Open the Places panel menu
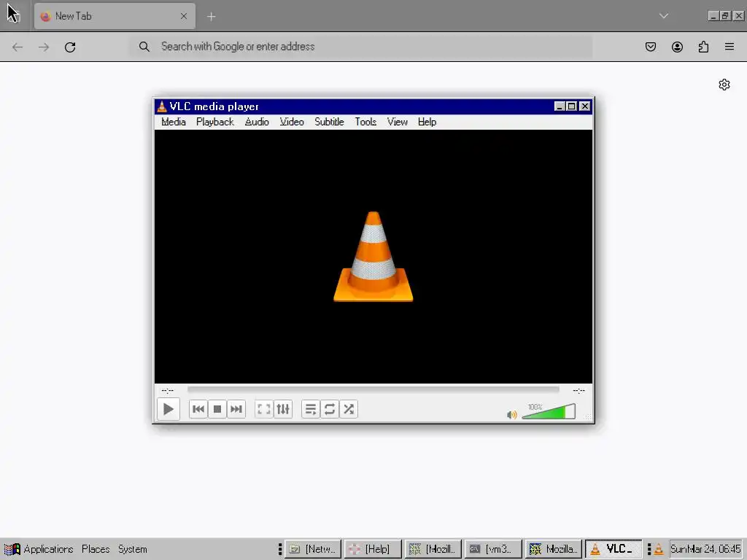This screenshot has width=747, height=560. (96, 549)
